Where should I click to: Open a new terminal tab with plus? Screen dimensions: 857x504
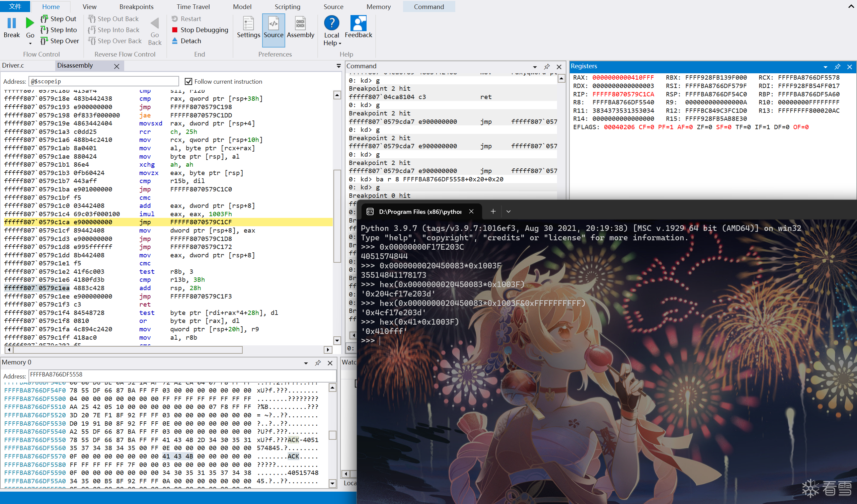pyautogui.click(x=493, y=211)
